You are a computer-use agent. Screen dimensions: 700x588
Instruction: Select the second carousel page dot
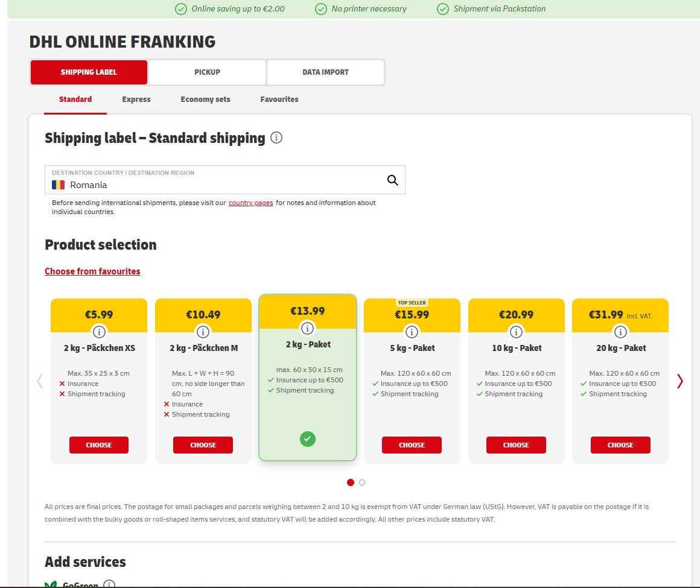[362, 482]
